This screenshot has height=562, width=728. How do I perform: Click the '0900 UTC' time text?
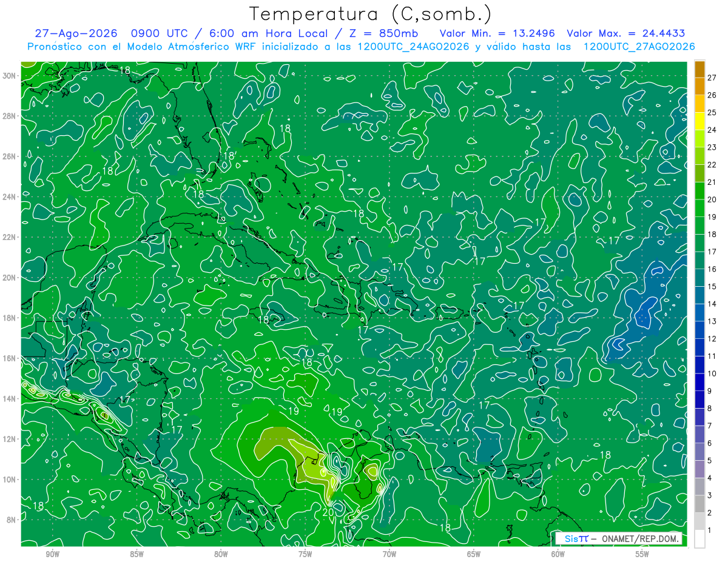click(x=161, y=33)
